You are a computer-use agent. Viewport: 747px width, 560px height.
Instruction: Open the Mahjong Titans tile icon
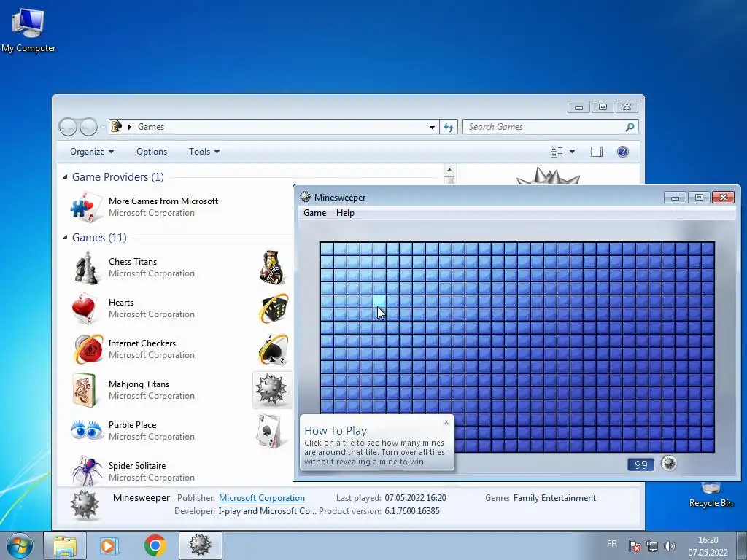[86, 390]
